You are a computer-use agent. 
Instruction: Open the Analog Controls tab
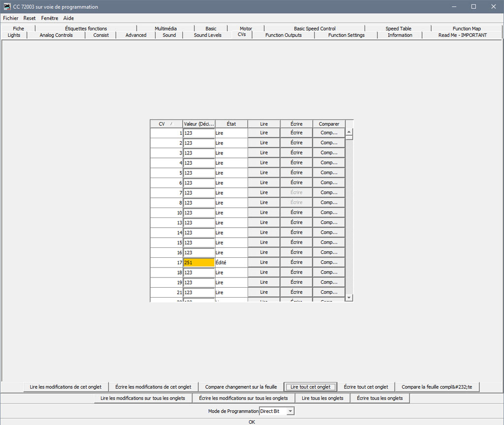tap(56, 35)
